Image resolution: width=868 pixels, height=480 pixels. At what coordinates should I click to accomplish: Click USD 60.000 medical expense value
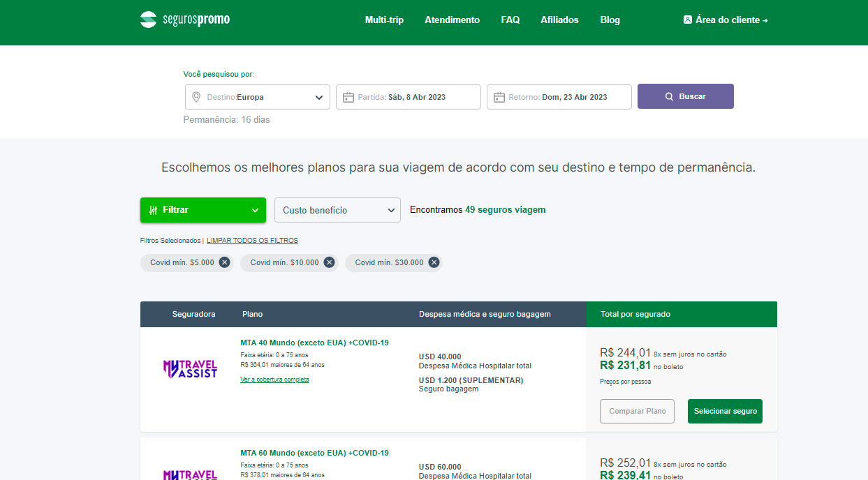pyautogui.click(x=440, y=467)
